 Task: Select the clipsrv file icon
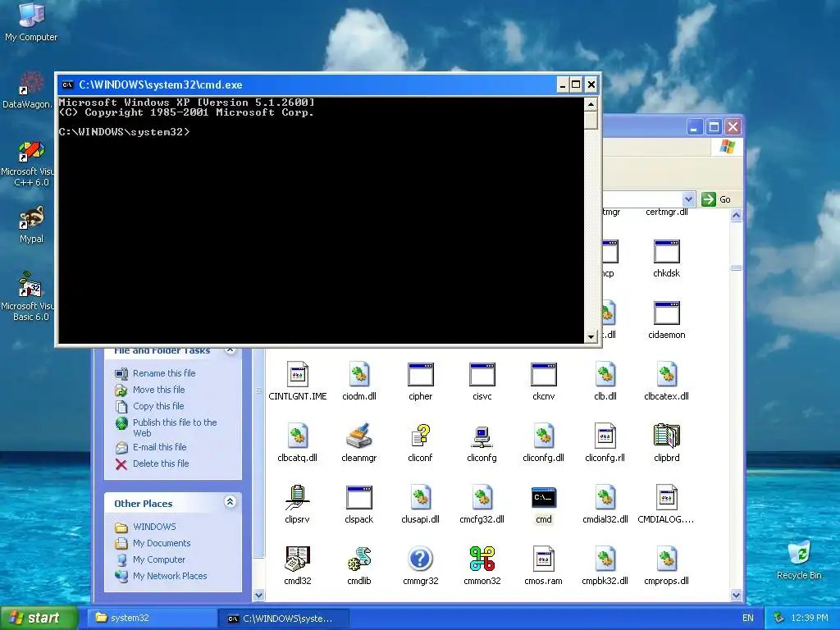coord(297,498)
